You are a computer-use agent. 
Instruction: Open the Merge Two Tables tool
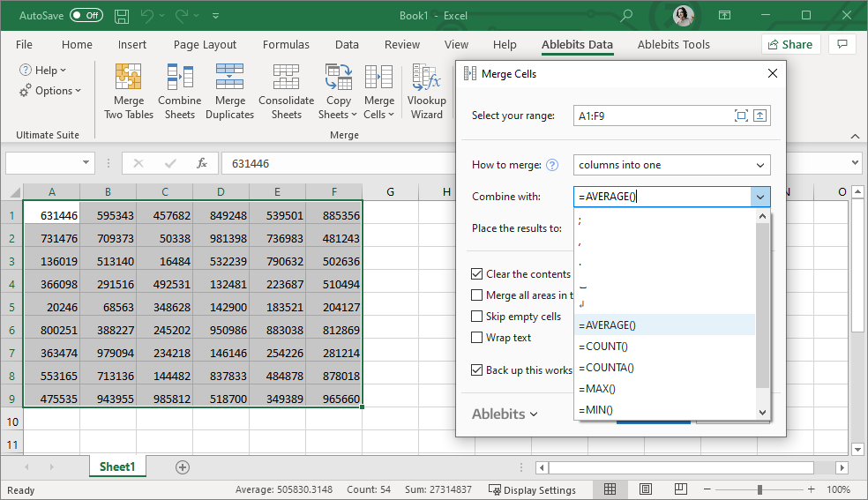pos(129,91)
